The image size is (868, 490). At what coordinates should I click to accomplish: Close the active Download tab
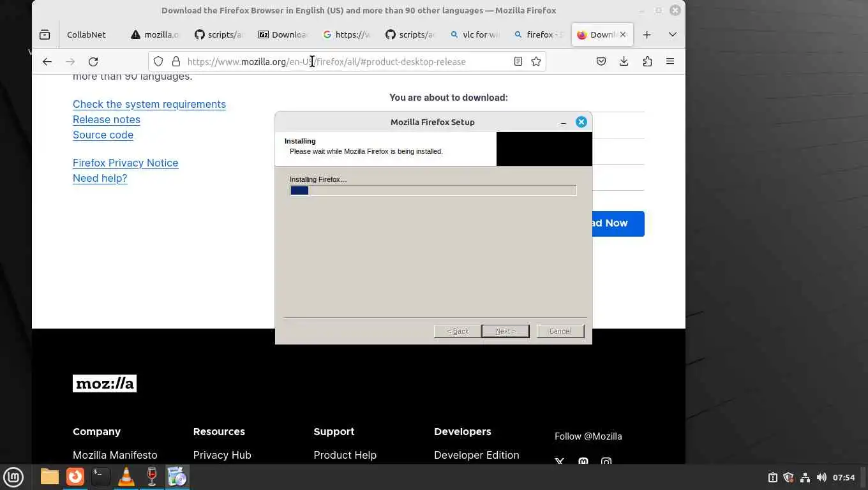coord(623,34)
